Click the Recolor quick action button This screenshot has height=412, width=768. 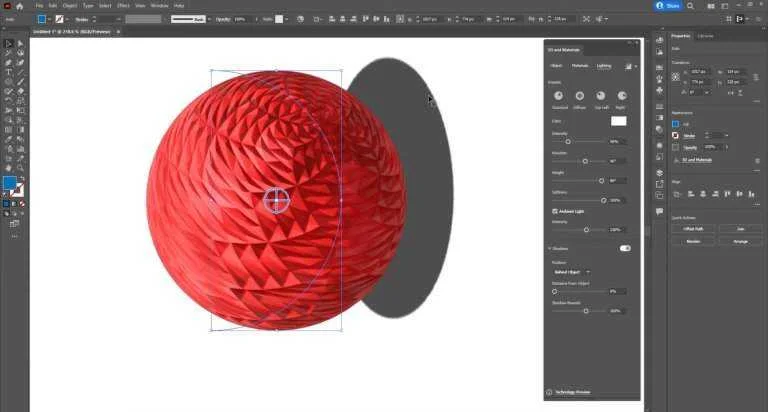pyautogui.click(x=693, y=242)
